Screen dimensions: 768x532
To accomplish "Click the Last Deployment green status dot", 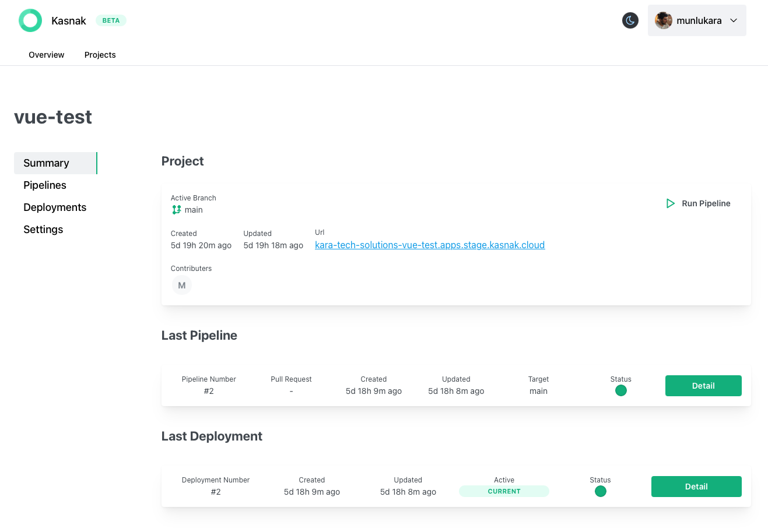I will [601, 491].
